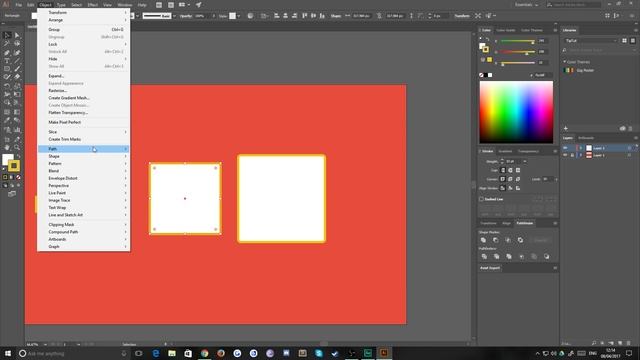This screenshot has height=360, width=640.
Task: Open the stroke weight dropdown in Stroke panel
Action: click(x=525, y=162)
